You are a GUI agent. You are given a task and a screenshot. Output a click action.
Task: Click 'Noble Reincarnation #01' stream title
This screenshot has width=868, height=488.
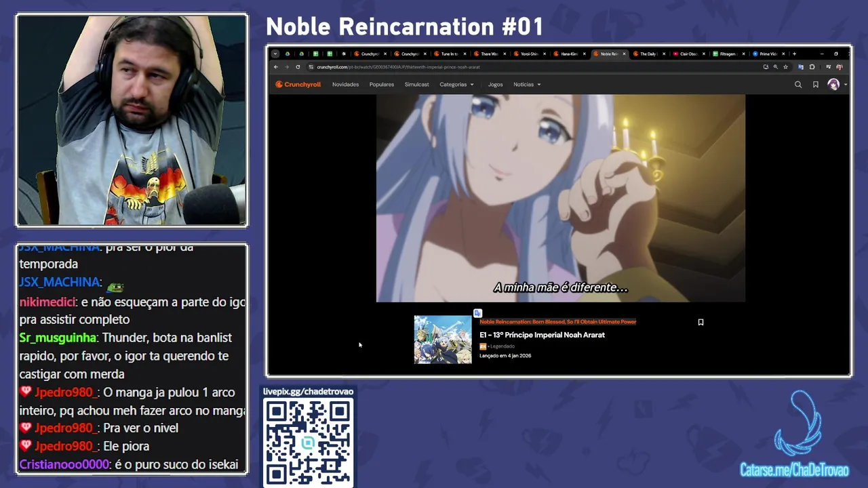click(405, 26)
